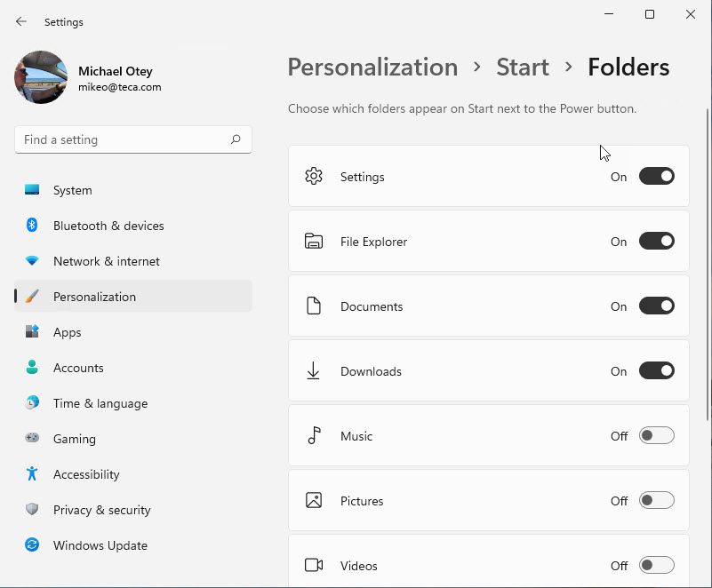Open System settings category
The image size is (712, 588).
(133, 190)
